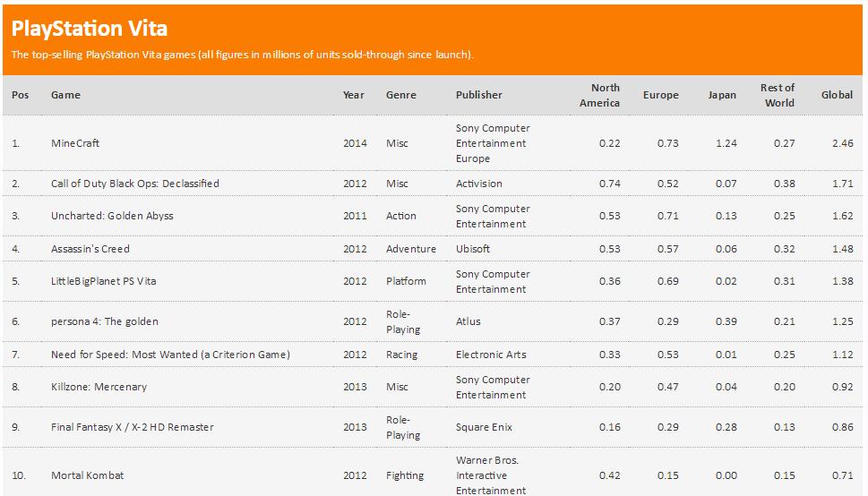Viewport: 868px width, 496px height.
Task: Click the position number 10.
Action: click(x=19, y=475)
